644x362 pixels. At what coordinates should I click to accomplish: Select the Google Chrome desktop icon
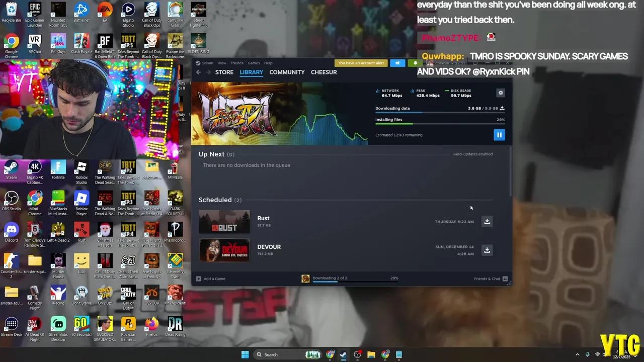(11, 47)
